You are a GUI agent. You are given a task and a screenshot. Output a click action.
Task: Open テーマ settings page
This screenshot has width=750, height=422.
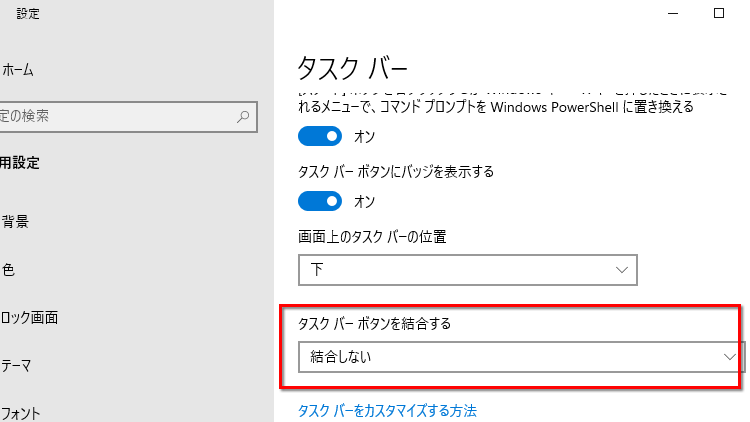pos(16,366)
